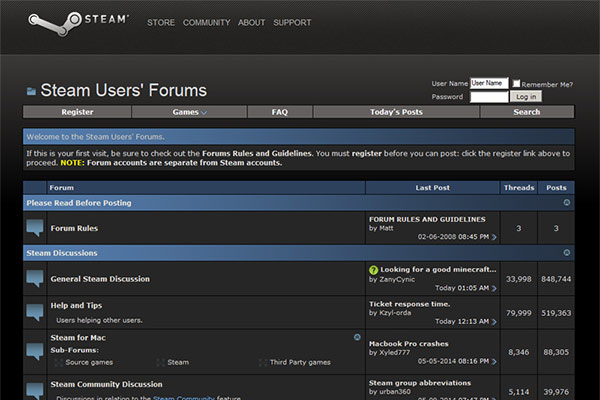Image resolution: width=600 pixels, height=400 pixels.
Task: Click the Steam logo in header
Action: point(78,20)
